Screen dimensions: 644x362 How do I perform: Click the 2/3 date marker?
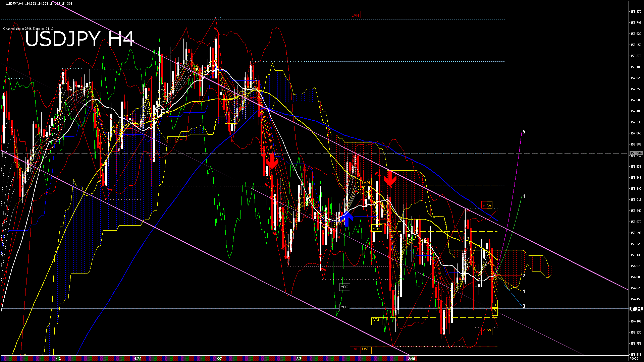299,359
